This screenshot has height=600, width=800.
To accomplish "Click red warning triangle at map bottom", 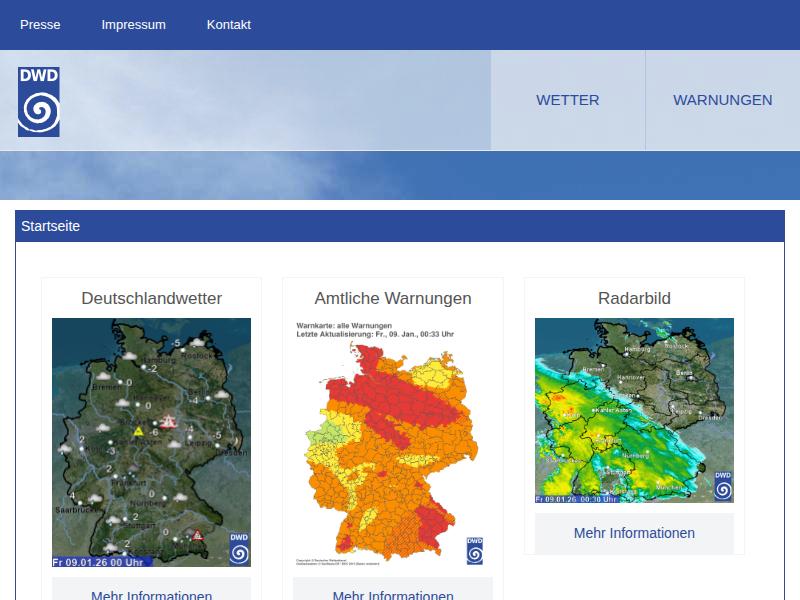I will coord(198,535).
